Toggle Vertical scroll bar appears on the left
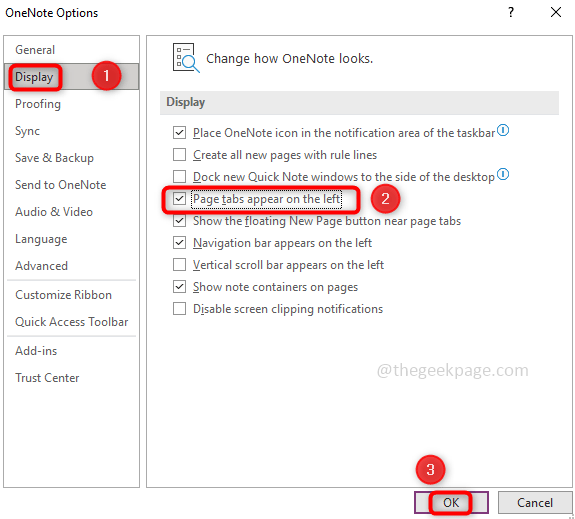This screenshot has width=575, height=519. (x=179, y=265)
